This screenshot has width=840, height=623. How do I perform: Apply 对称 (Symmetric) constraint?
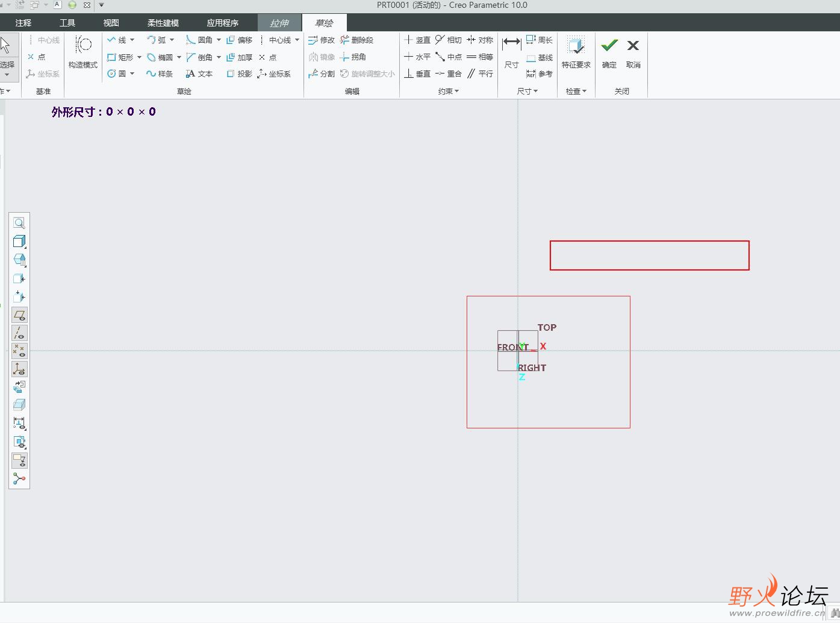480,40
